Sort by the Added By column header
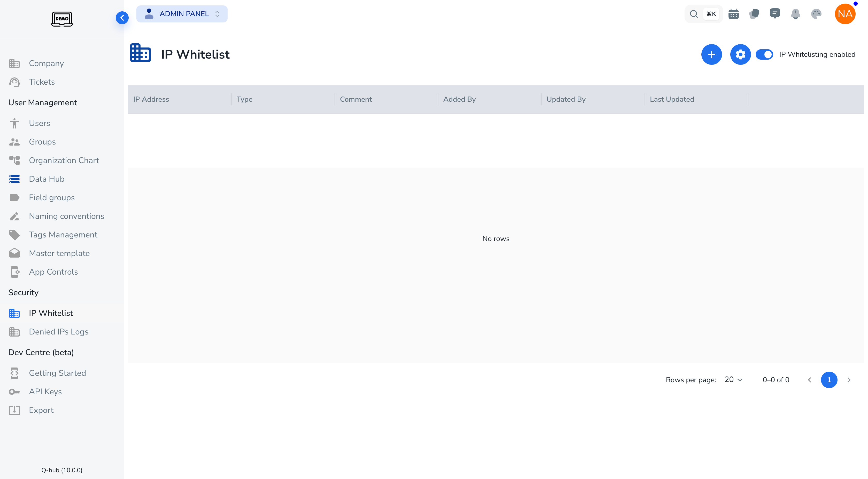868x479 pixels. [x=490, y=99]
